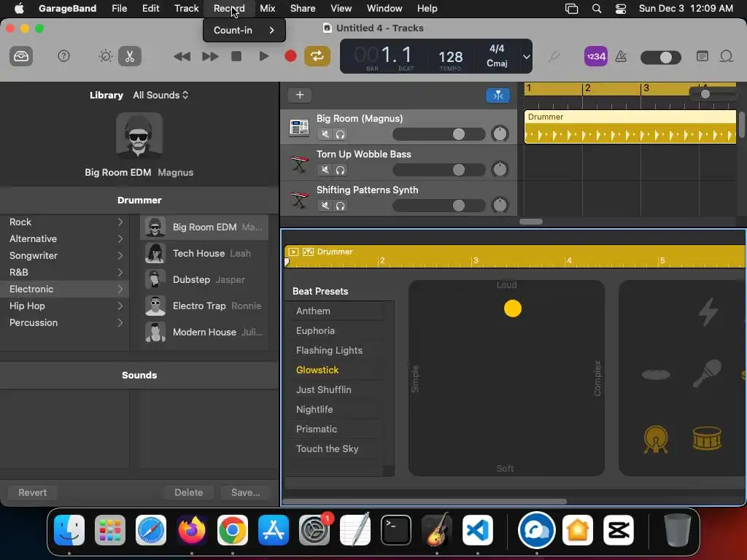Toggle Smart Controls dial button

pyautogui.click(x=105, y=56)
